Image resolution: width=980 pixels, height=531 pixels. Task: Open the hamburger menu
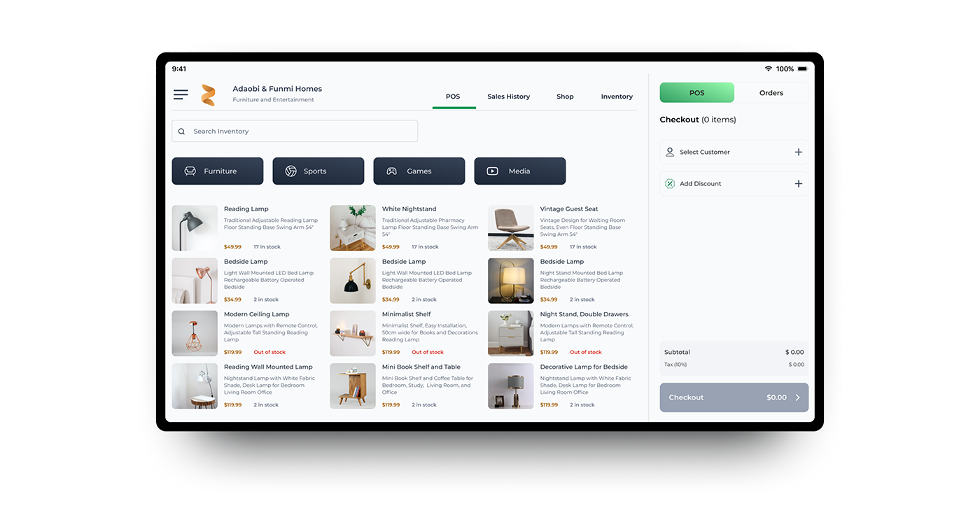(x=181, y=94)
